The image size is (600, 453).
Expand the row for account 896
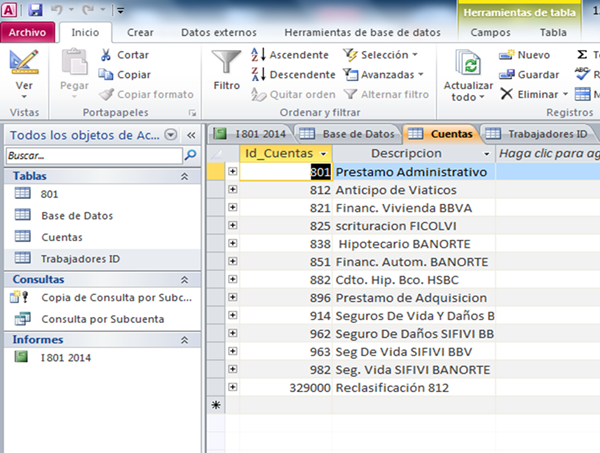pyautogui.click(x=233, y=298)
